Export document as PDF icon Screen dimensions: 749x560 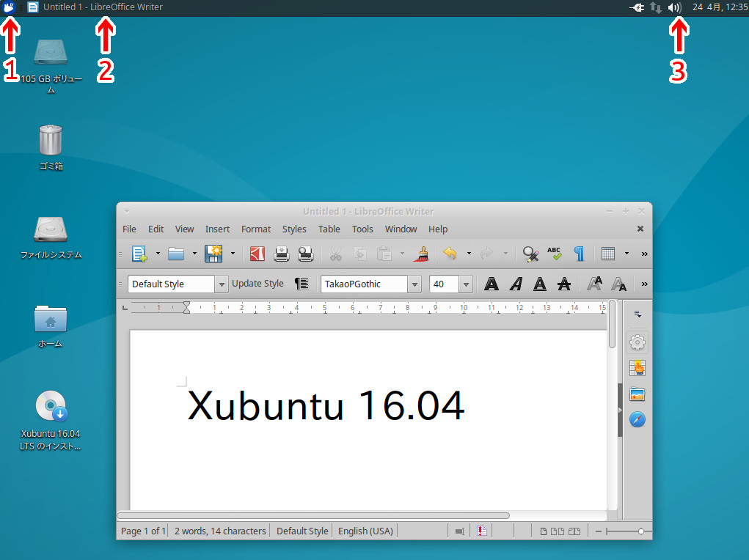tap(257, 254)
